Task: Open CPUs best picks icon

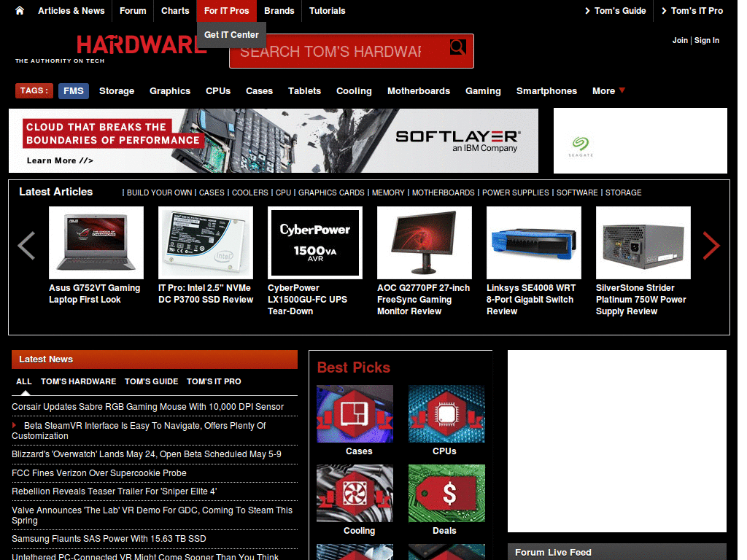Action: [x=446, y=414]
